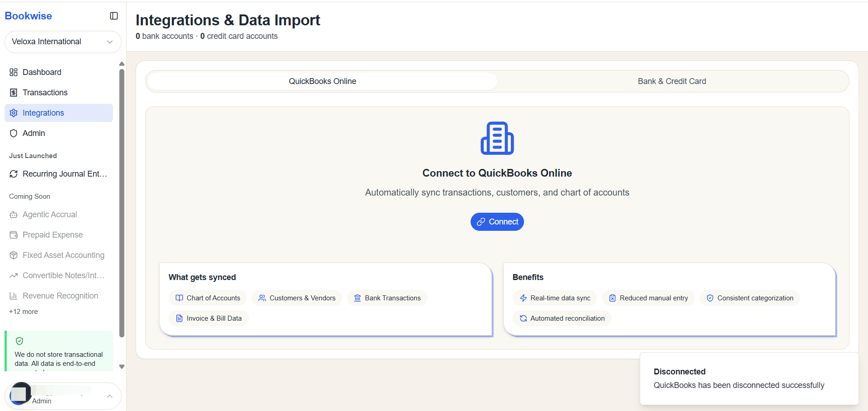Click the 'Automatically sync transactions' description text
868x411 pixels.
[x=497, y=192]
